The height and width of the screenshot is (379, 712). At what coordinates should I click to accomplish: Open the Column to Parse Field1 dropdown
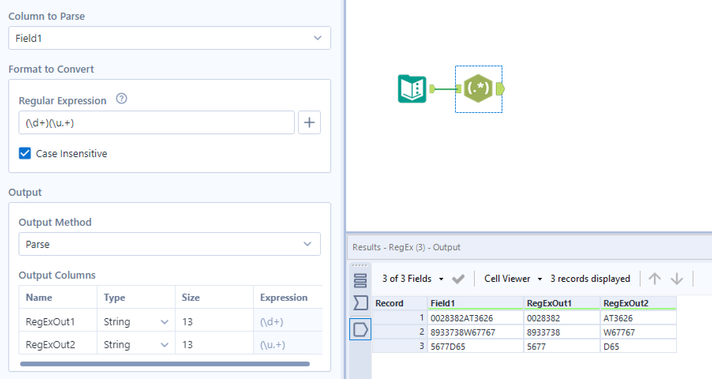click(169, 38)
